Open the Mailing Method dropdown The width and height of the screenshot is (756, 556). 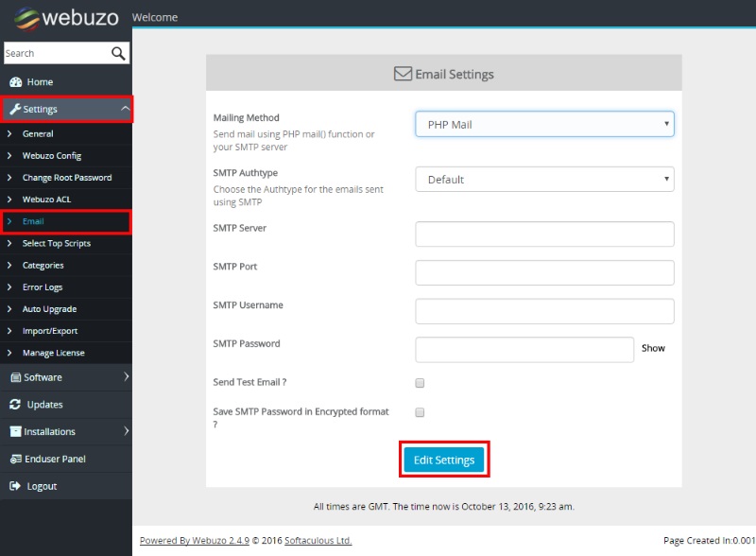[543, 123]
